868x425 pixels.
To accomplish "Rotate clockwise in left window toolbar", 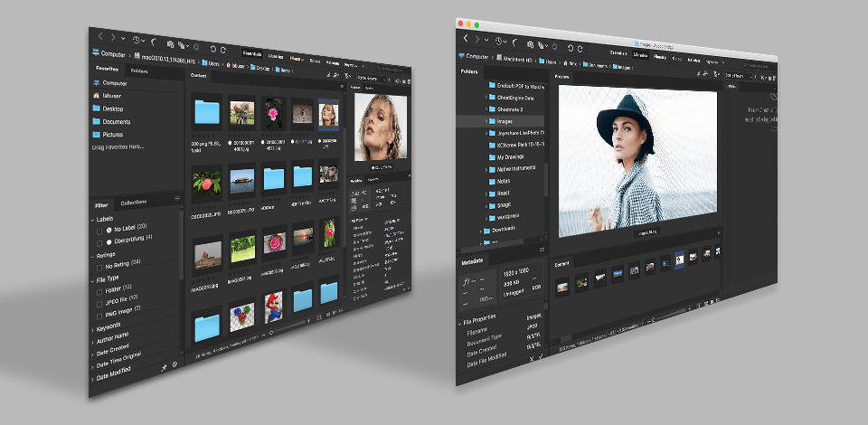I will point(222,48).
